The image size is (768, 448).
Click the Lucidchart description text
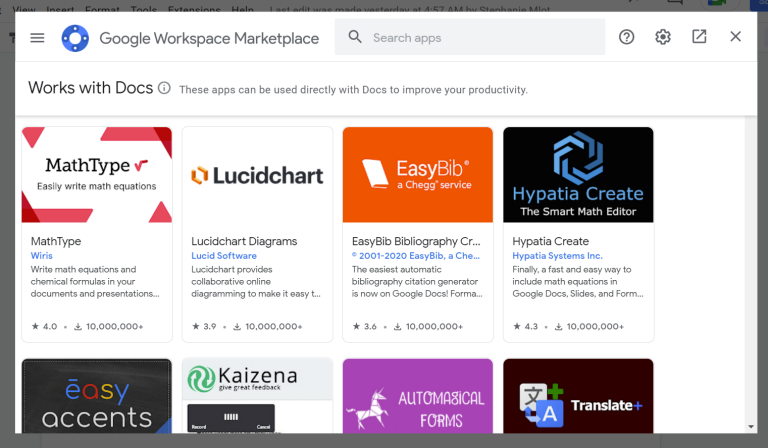pos(256,282)
